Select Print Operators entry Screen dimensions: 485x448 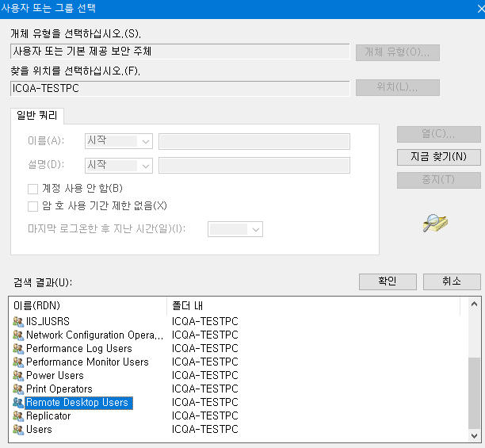pos(59,389)
